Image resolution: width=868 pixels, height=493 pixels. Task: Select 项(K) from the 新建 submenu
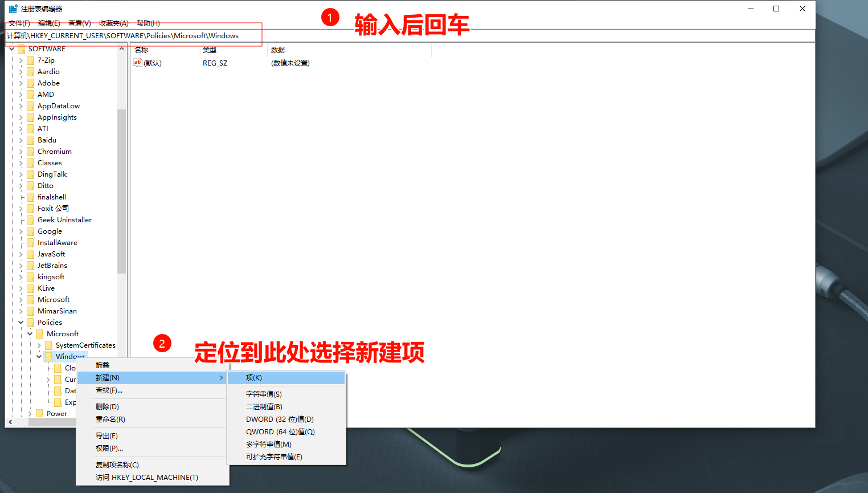click(x=255, y=377)
